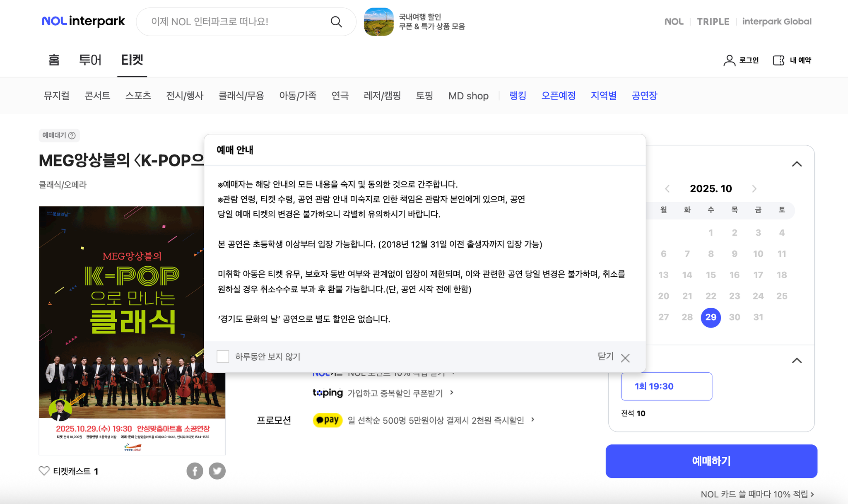Switch to the 투어 tab

click(x=90, y=60)
